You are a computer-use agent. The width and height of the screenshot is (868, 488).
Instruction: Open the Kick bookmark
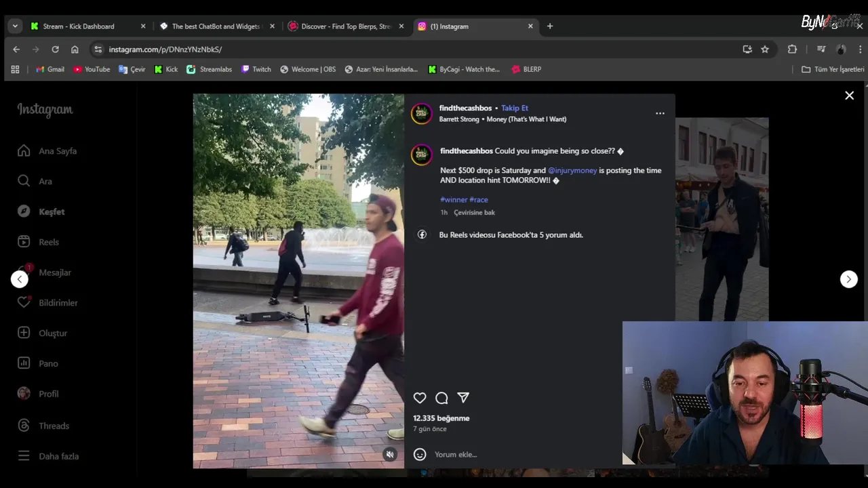(x=166, y=69)
